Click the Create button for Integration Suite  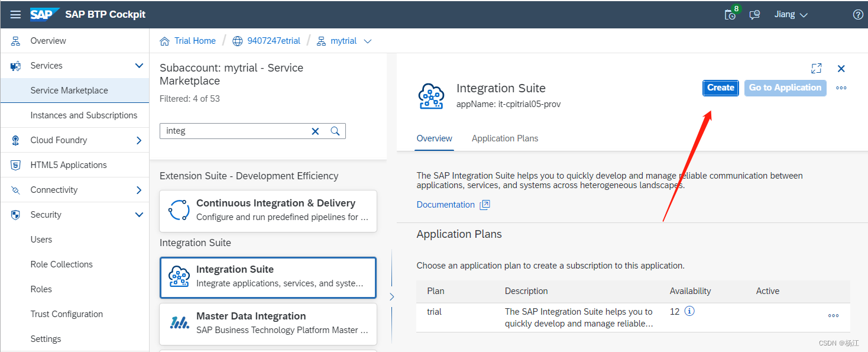[x=720, y=88]
